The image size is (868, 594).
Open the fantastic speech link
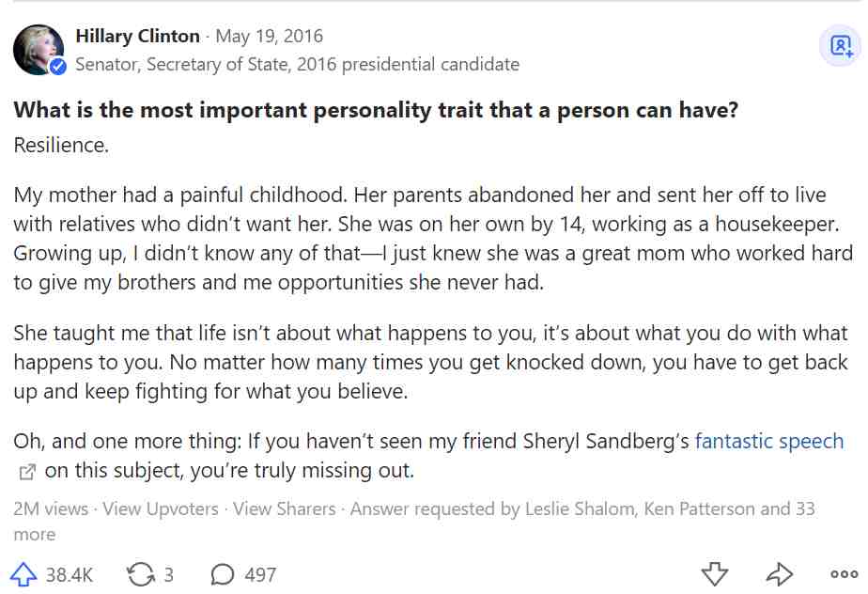pyautogui.click(x=769, y=441)
